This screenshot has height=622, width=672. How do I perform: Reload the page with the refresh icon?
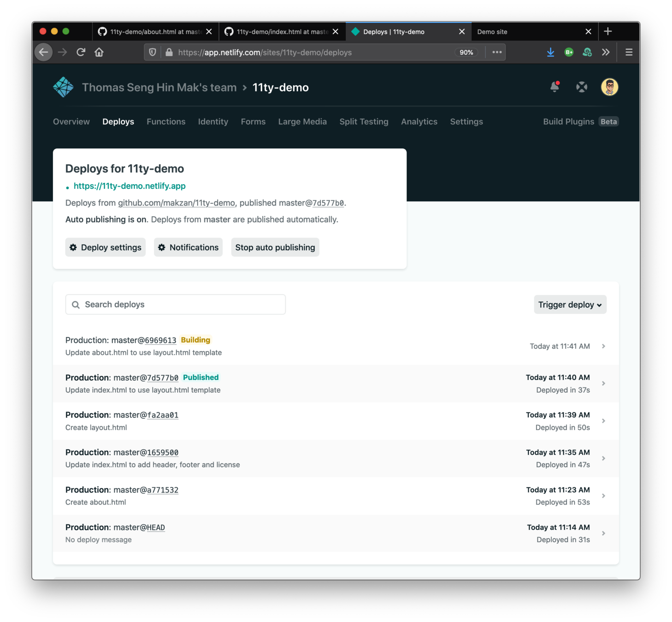pyautogui.click(x=81, y=52)
